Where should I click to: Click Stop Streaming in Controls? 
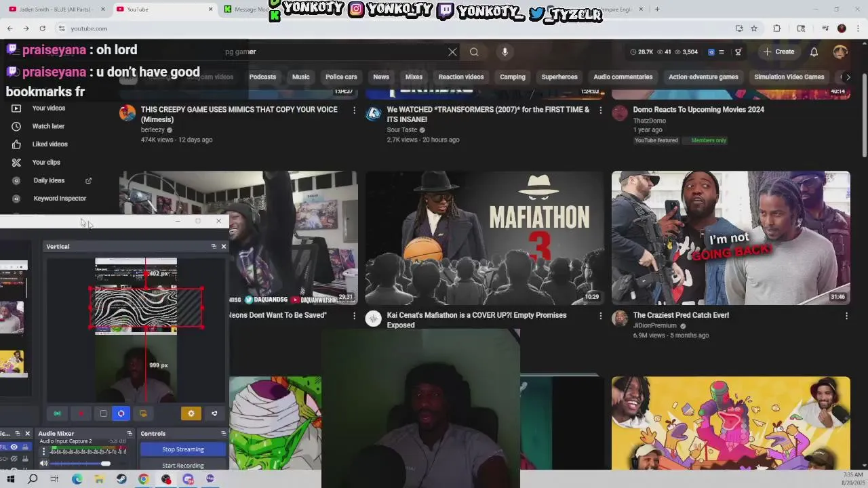click(183, 449)
